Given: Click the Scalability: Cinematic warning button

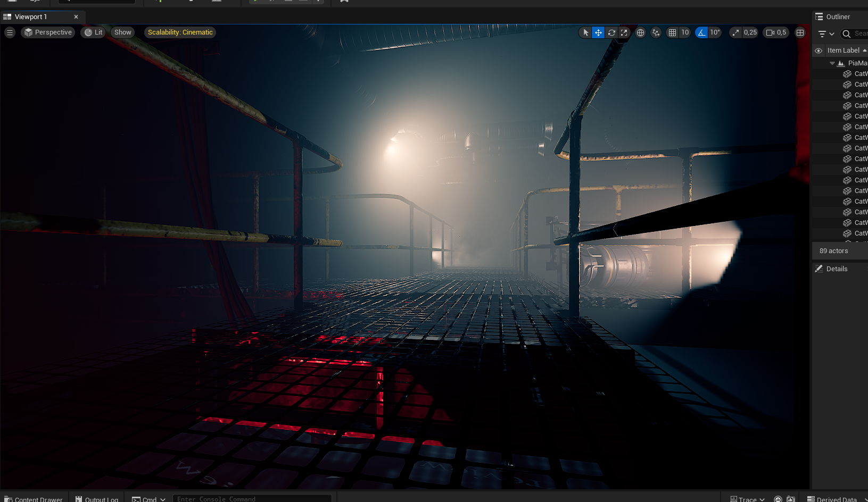Looking at the screenshot, I should coord(180,32).
